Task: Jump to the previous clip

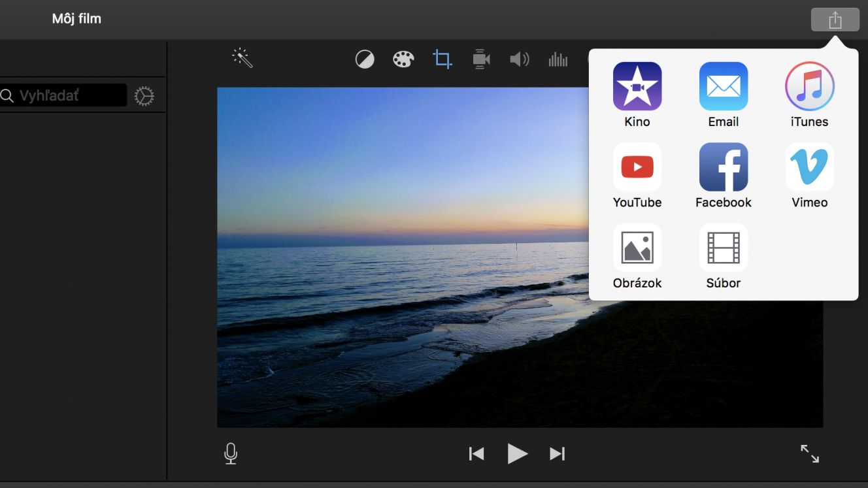Action: coord(476,453)
